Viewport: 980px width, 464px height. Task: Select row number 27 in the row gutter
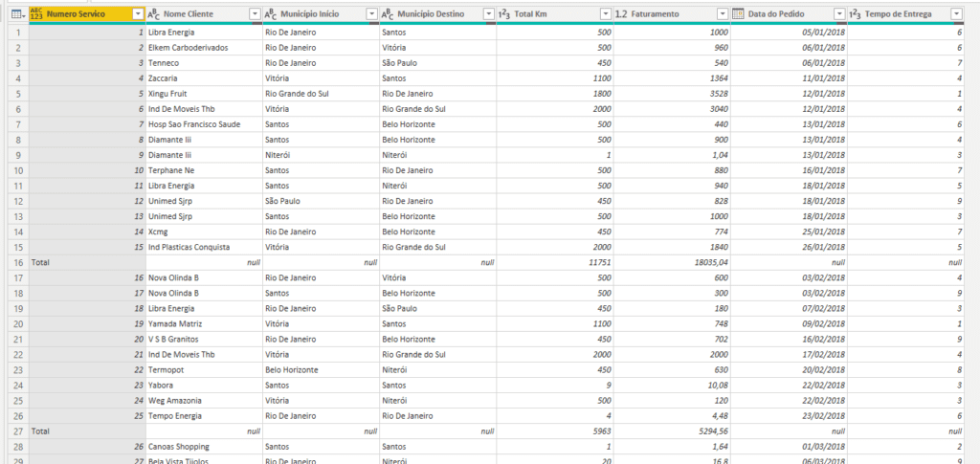(x=18, y=431)
